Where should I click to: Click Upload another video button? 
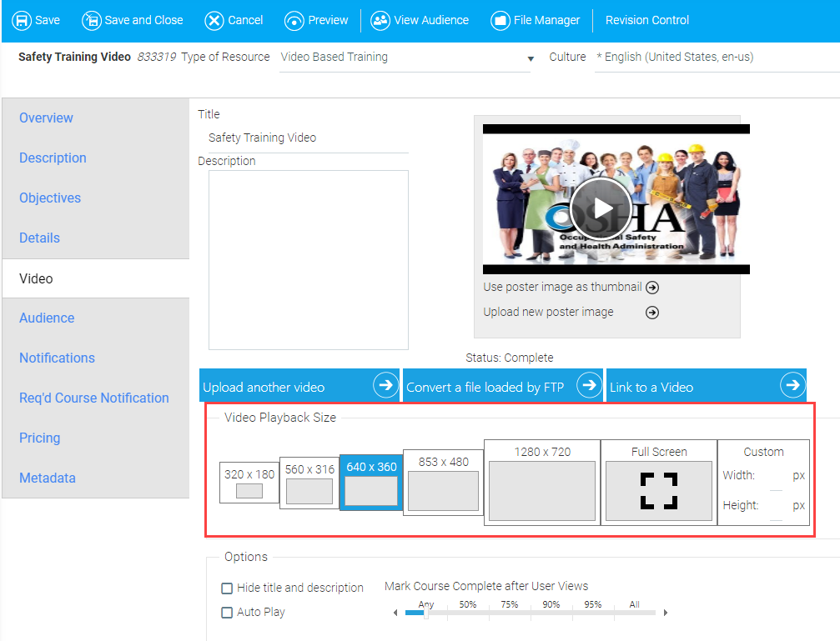[x=299, y=386]
